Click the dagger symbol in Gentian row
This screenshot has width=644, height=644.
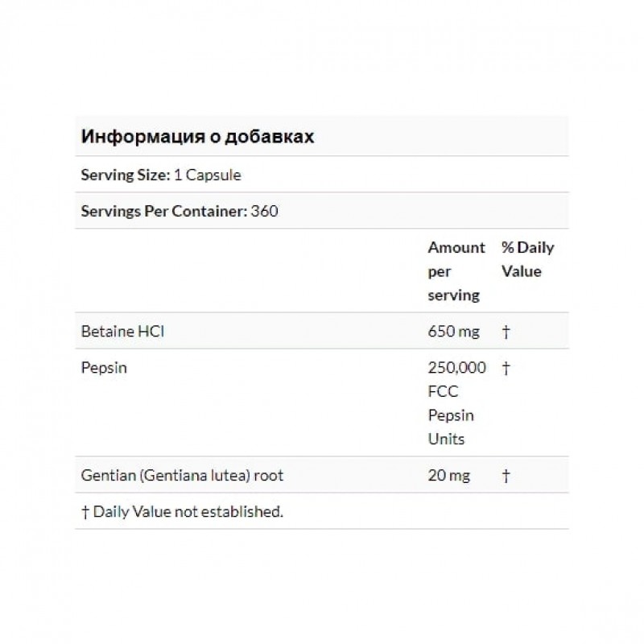[506, 476]
